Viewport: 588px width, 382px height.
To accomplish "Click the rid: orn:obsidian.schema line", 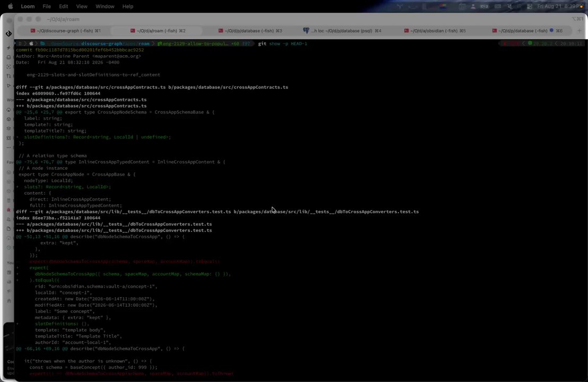I will tap(96, 286).
